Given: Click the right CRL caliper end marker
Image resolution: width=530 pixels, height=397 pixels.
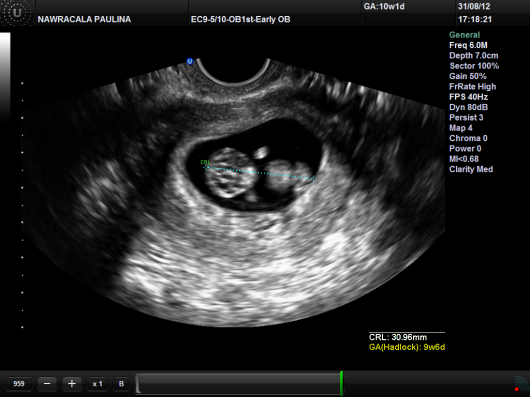Looking at the screenshot, I should point(314,179).
